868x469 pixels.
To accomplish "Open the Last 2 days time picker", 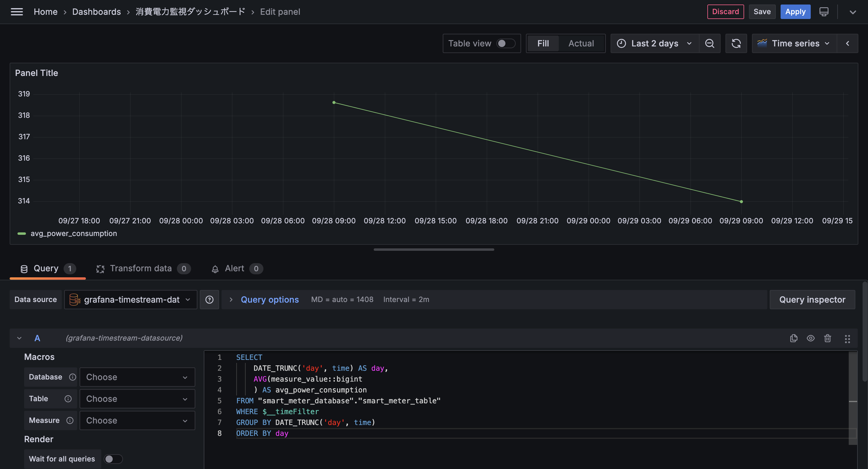I will [654, 43].
